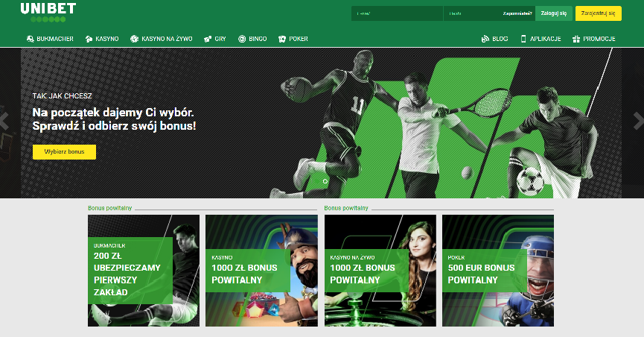Click the Unibet logo
Screen dimensions: 644x337
pyautogui.click(x=48, y=13)
